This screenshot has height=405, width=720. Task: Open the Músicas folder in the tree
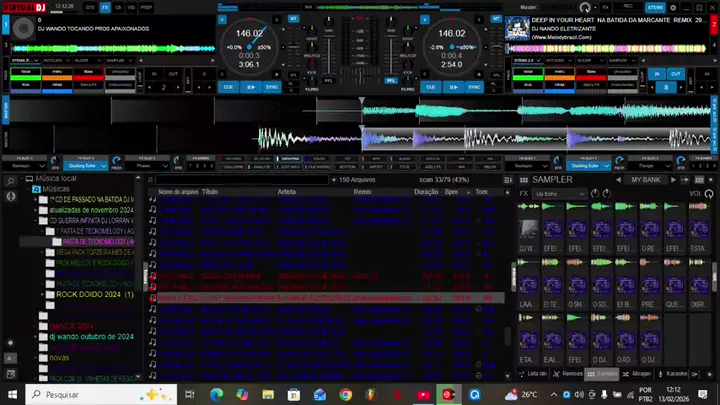pos(56,188)
